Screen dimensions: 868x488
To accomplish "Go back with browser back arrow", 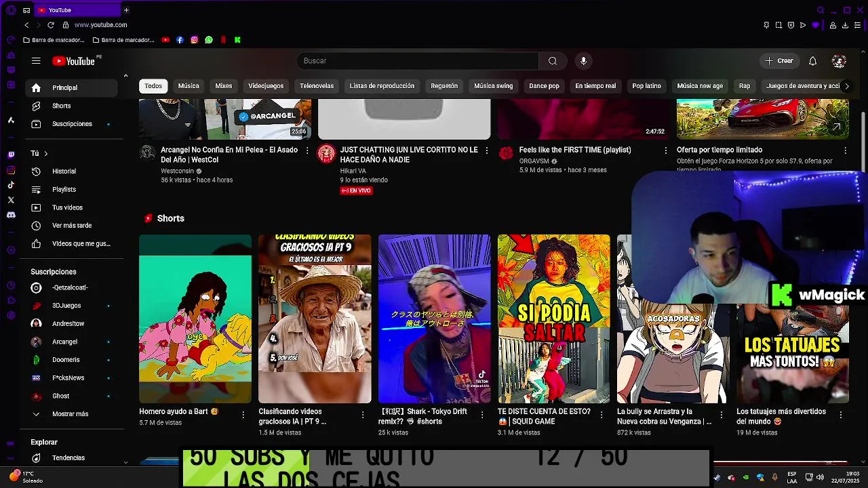I will (26, 25).
